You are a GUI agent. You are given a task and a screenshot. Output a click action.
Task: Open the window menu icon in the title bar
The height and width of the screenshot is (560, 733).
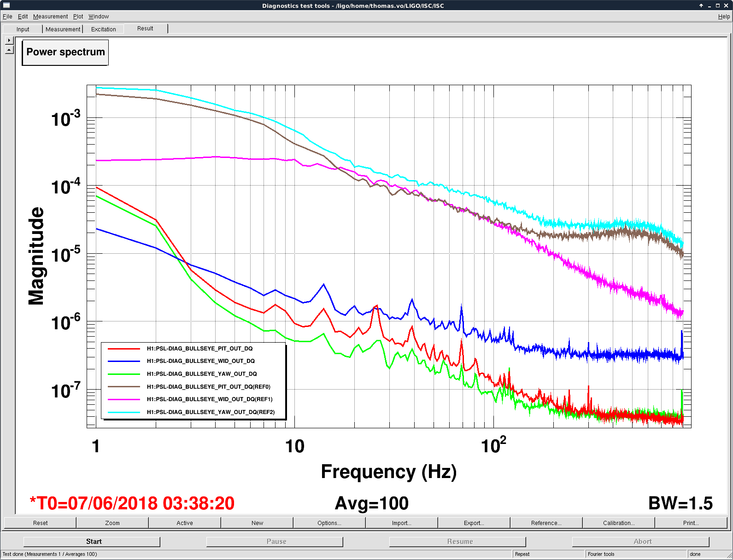(x=6, y=6)
